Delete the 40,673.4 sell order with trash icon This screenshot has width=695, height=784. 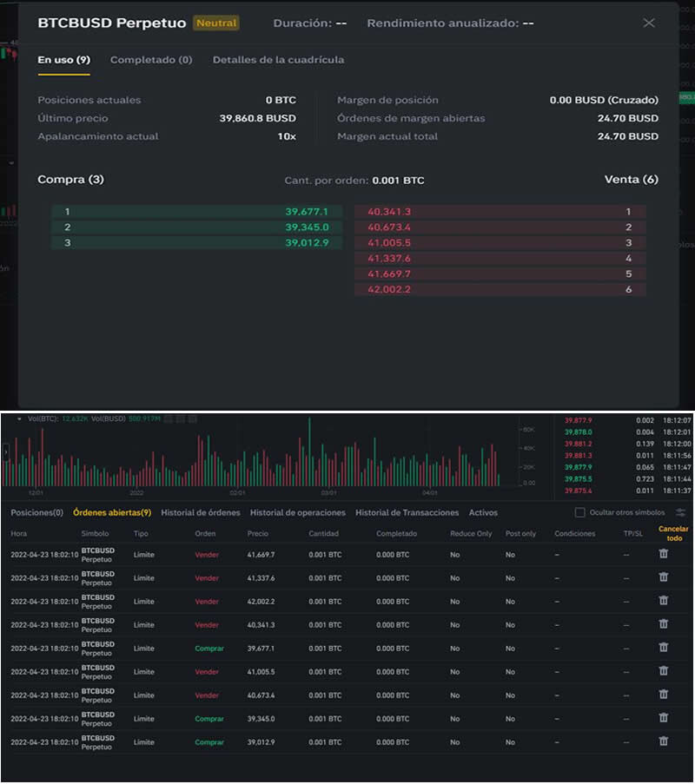(x=664, y=694)
